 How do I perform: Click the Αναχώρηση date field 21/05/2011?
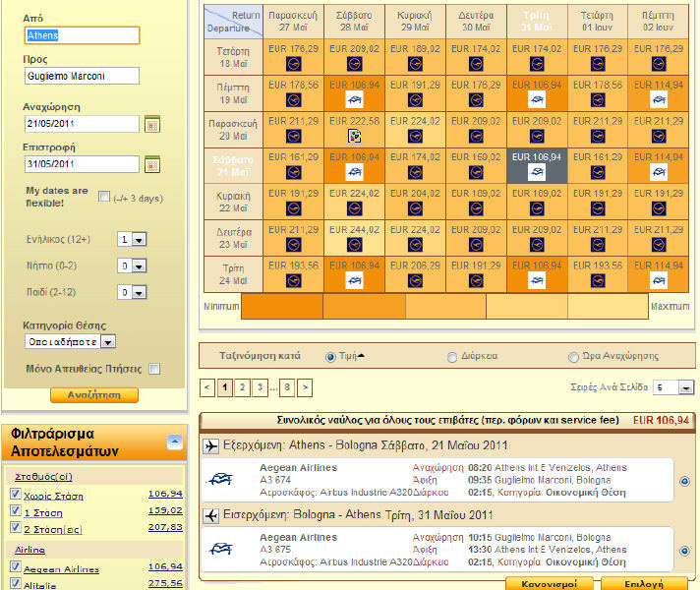click(82, 124)
